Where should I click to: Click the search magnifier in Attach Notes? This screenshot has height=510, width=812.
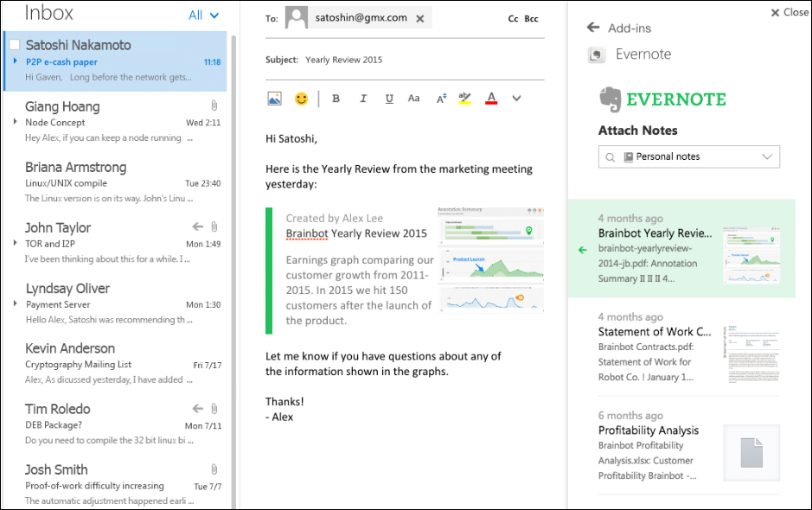609,156
